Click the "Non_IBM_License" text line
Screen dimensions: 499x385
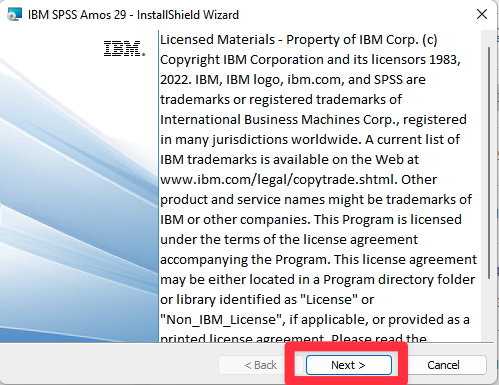pyautogui.click(x=315, y=320)
